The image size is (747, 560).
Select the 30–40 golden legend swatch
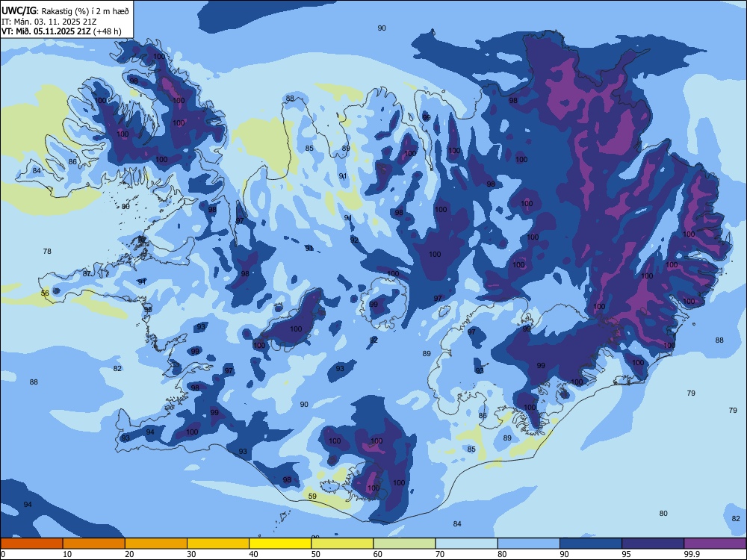tap(218, 544)
